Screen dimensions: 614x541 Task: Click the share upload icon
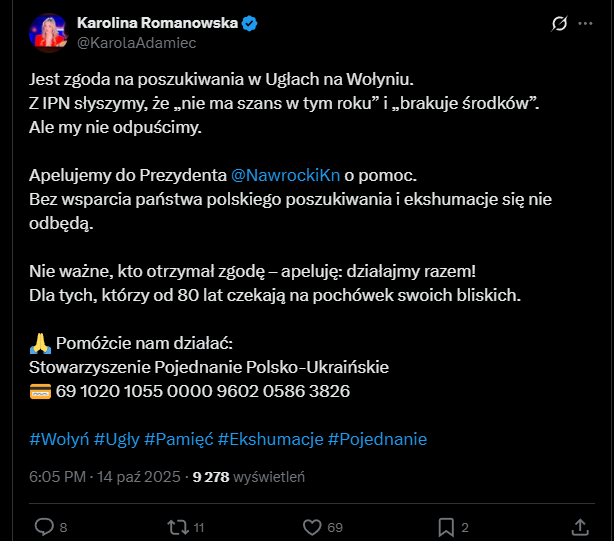[x=580, y=526]
